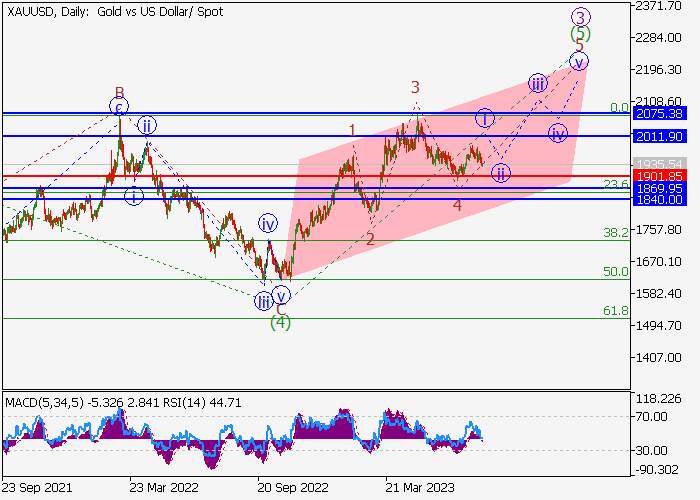Click the circled v label above brown C
The width and height of the screenshot is (700, 500).
pyautogui.click(x=281, y=296)
